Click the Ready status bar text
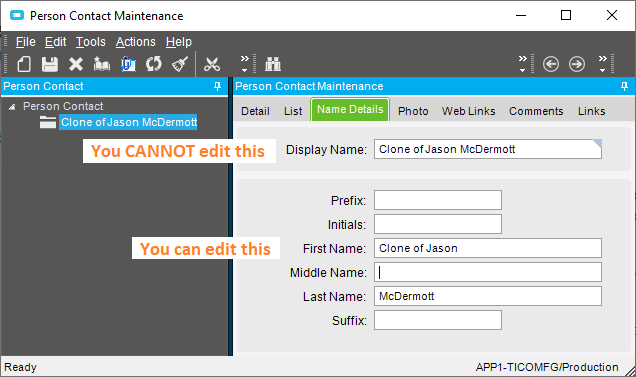The width and height of the screenshot is (636, 377). click(20, 367)
